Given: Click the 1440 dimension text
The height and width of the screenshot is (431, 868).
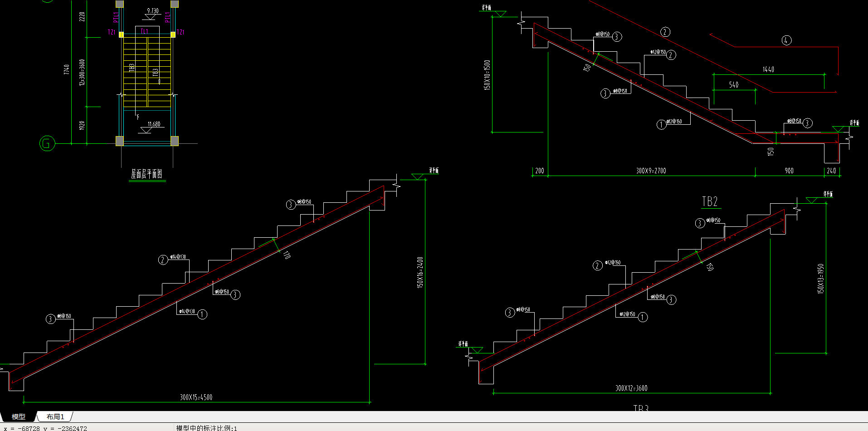Looking at the screenshot, I should pyautogui.click(x=768, y=69).
